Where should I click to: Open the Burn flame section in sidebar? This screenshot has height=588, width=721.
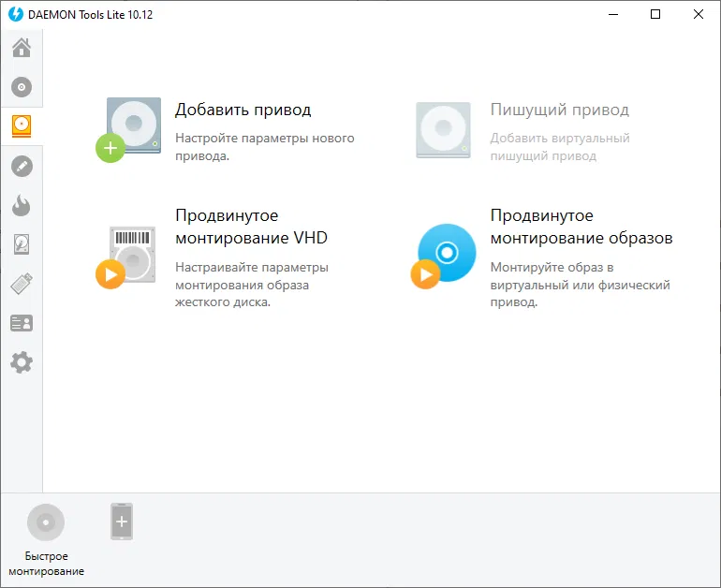[22, 205]
